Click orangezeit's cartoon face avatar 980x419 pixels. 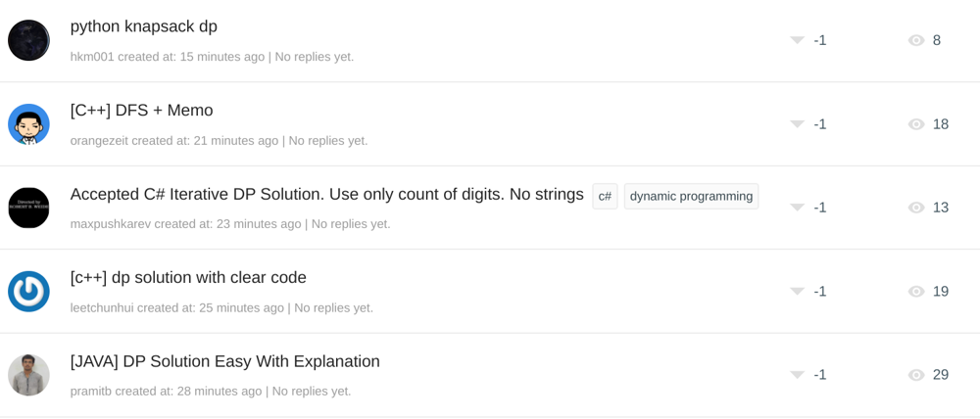pyautogui.click(x=28, y=123)
